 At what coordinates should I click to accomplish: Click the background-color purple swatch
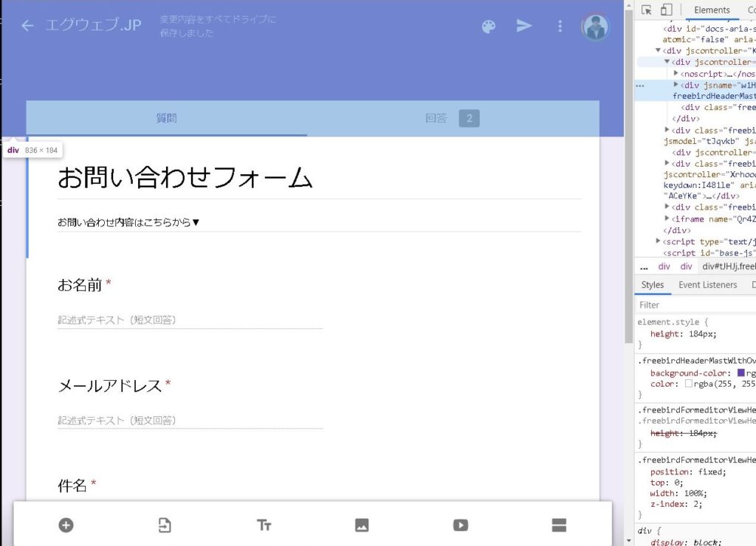tap(741, 373)
